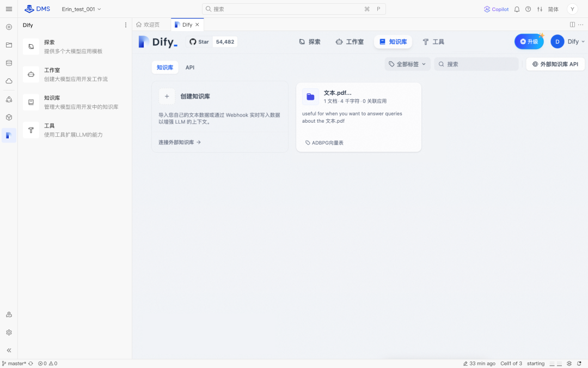Switch language via 简体

click(x=553, y=9)
